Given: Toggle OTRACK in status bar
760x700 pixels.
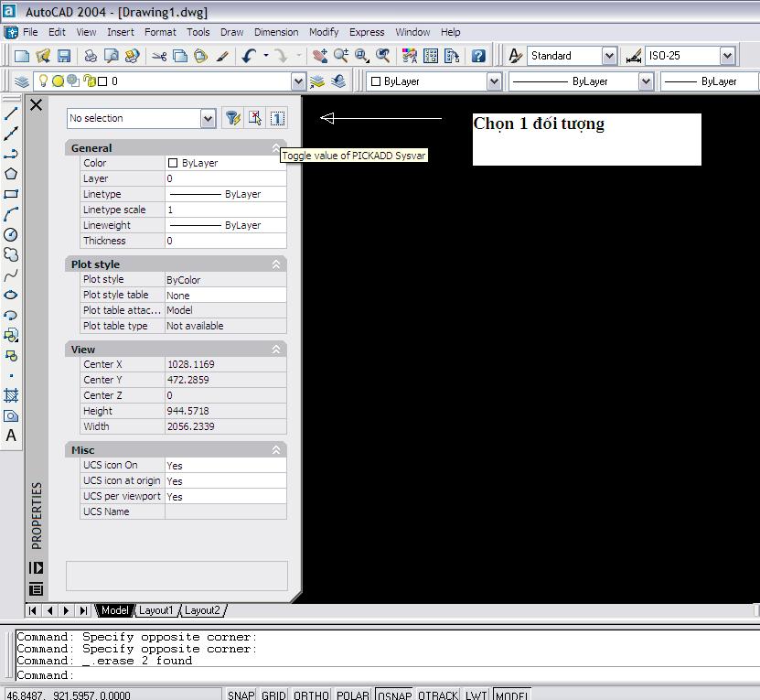Looking at the screenshot, I should pos(438,695).
